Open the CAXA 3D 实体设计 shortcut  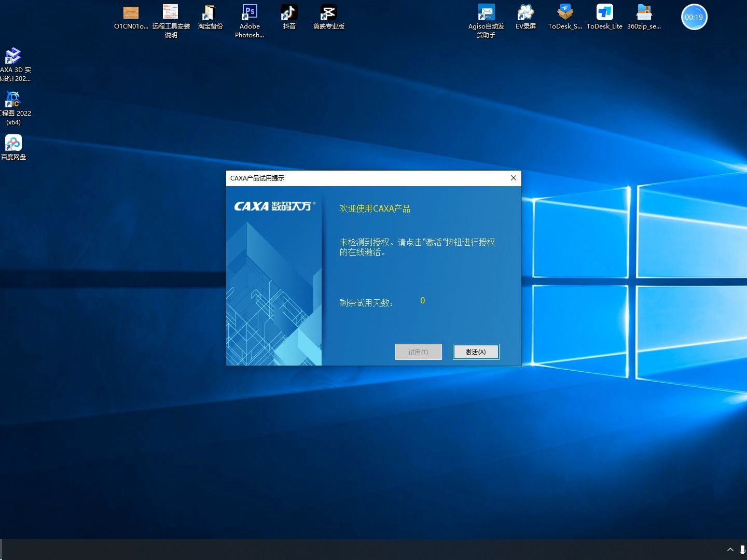15,65
